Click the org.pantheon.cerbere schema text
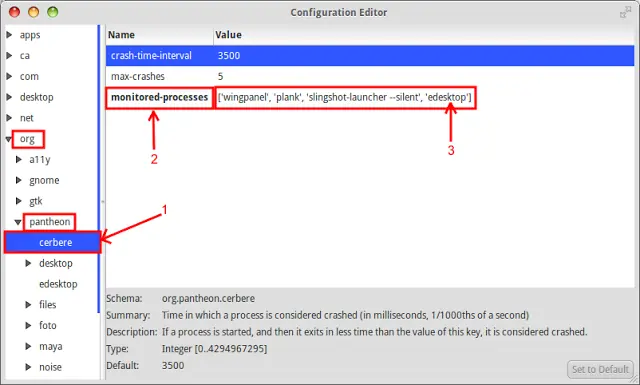640x385 pixels. click(x=208, y=298)
